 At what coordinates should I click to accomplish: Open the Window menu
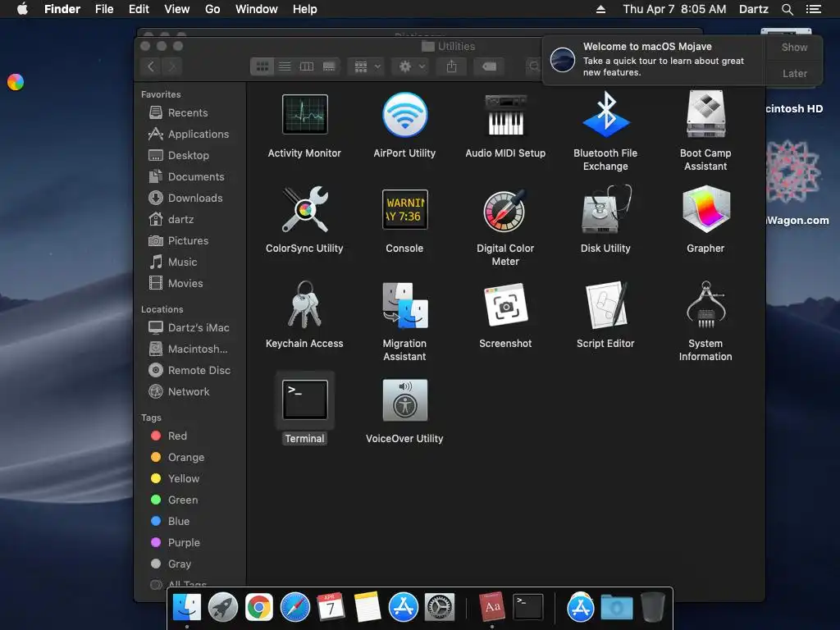[x=257, y=9]
